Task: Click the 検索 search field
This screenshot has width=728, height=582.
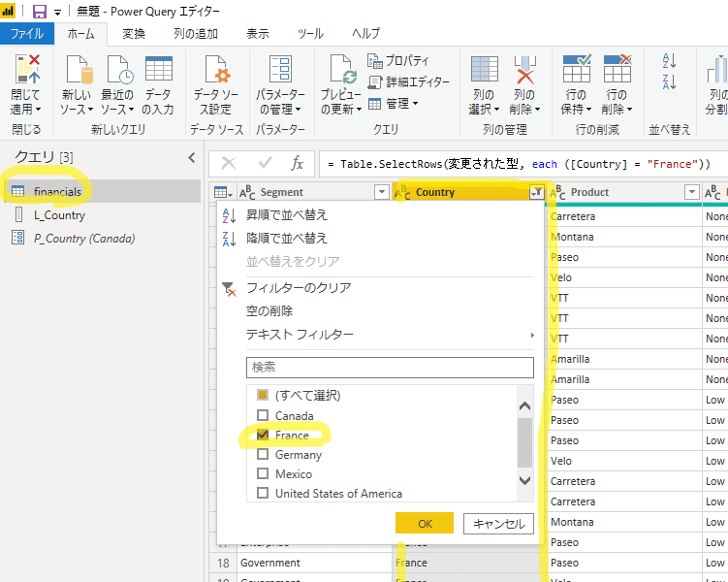Action: [x=390, y=368]
